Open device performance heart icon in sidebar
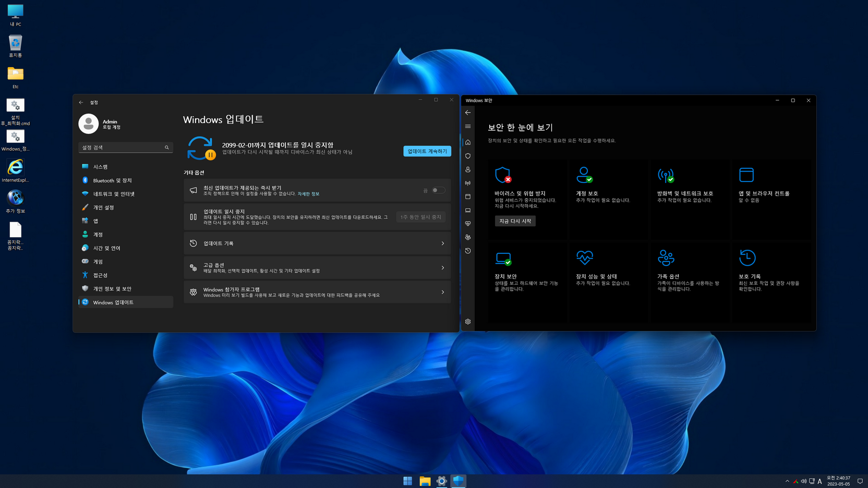This screenshot has height=488, width=868. [x=468, y=224]
